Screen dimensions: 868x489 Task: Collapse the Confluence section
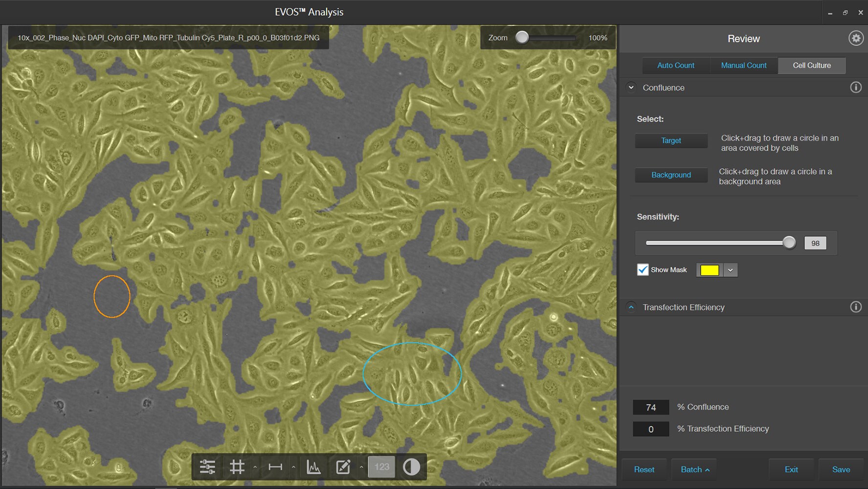631,88
